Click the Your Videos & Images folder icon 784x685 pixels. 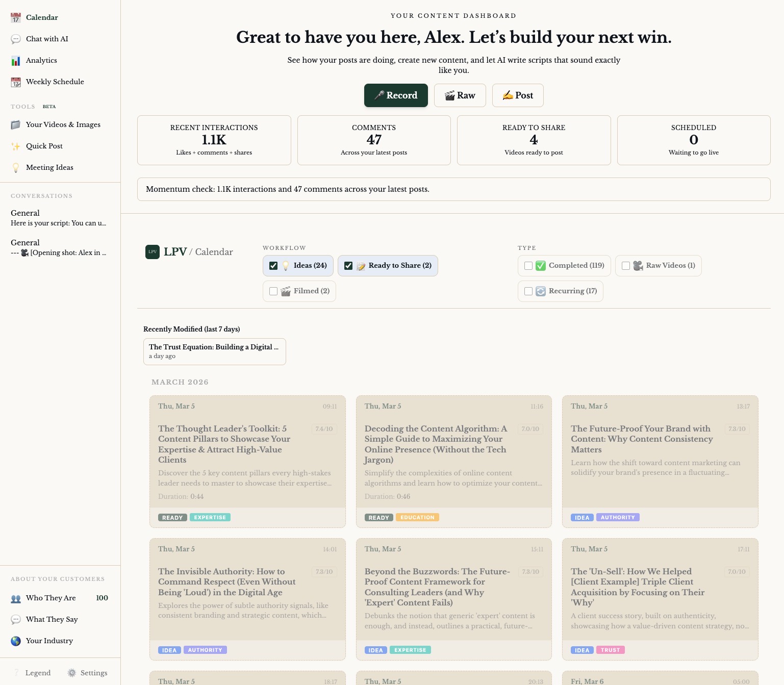[x=16, y=125]
